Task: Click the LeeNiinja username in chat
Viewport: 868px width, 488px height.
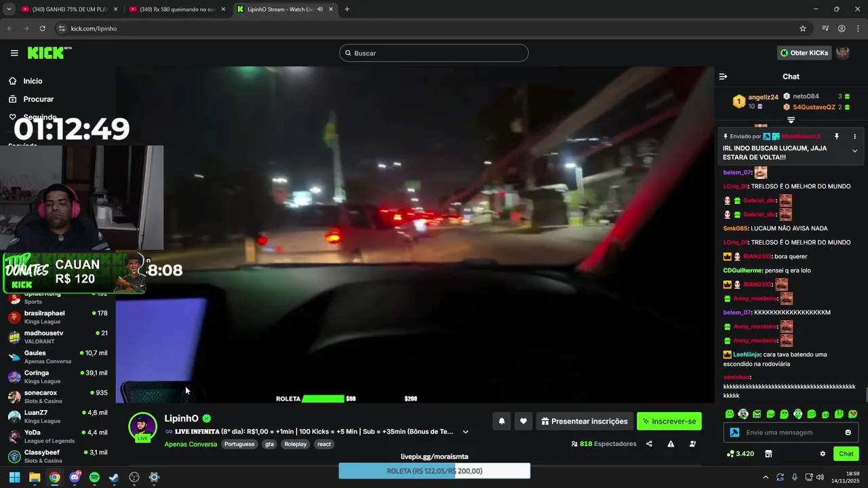Action: point(747,354)
